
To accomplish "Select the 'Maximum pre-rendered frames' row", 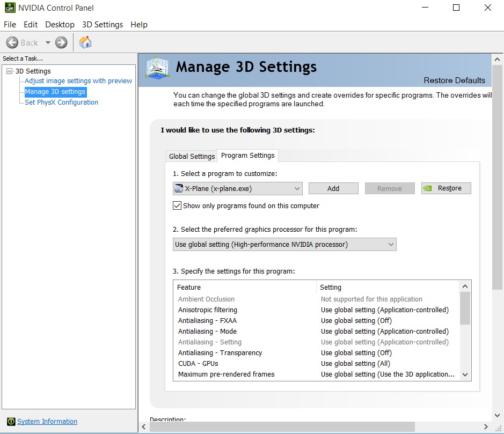I will click(316, 374).
